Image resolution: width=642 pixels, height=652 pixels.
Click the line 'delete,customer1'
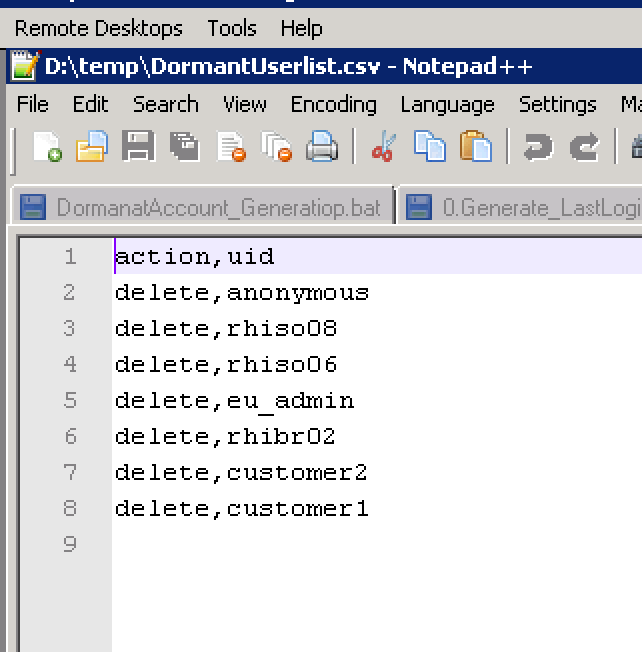242,509
